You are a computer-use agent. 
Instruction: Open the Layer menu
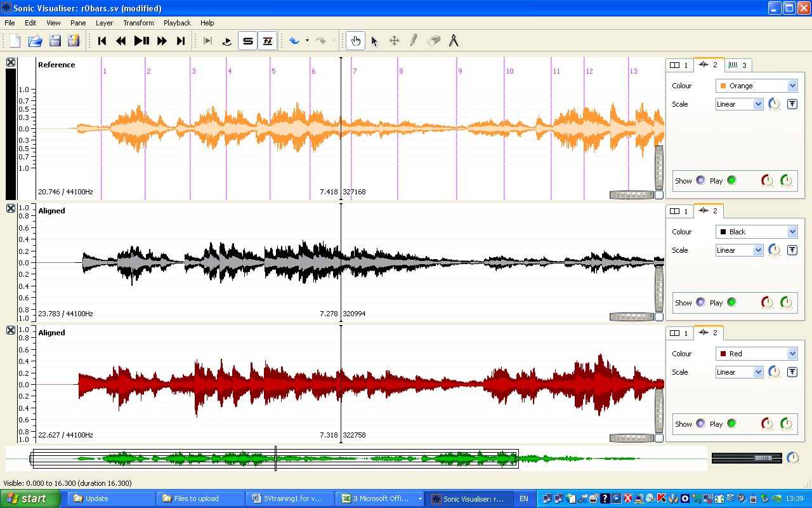[104, 23]
